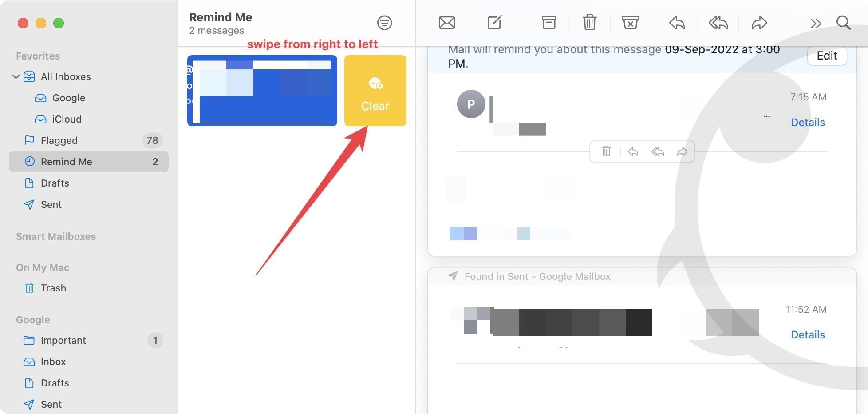Open Trash under On My Mac
Viewport: 868px width, 414px height.
[x=53, y=288]
